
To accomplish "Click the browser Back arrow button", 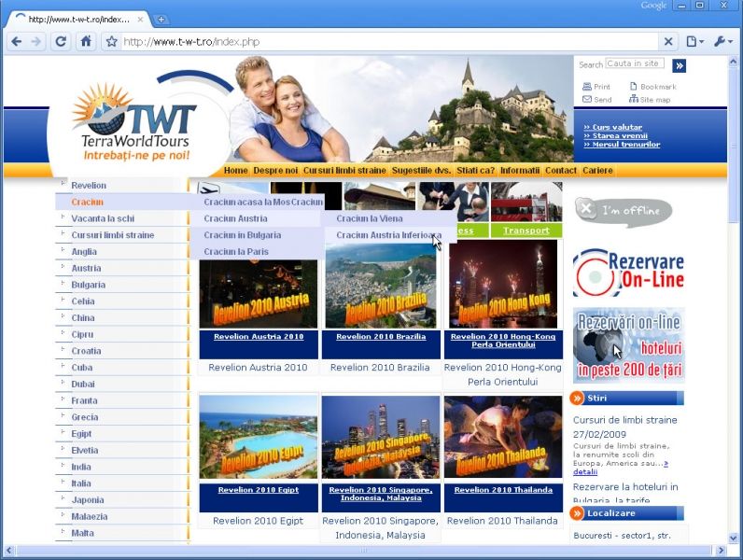I will (x=16, y=41).
